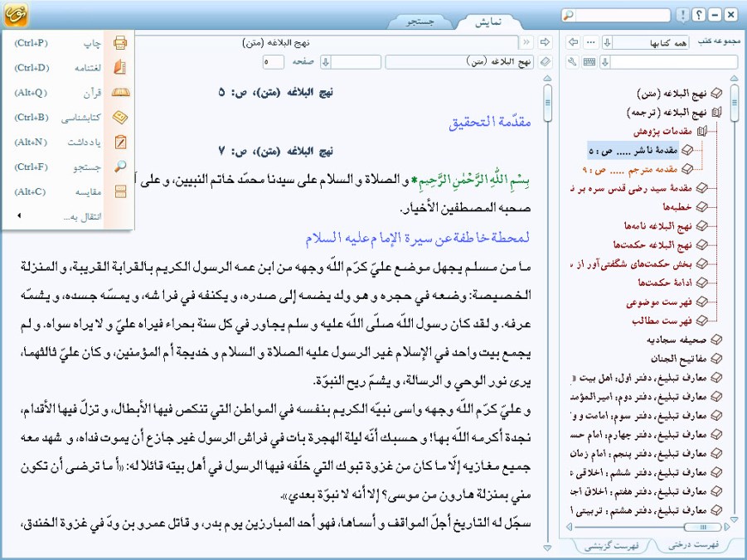Select مقدمه مترجم ص: ۹ tree item
This screenshot has height=560, width=747.
coord(630,169)
